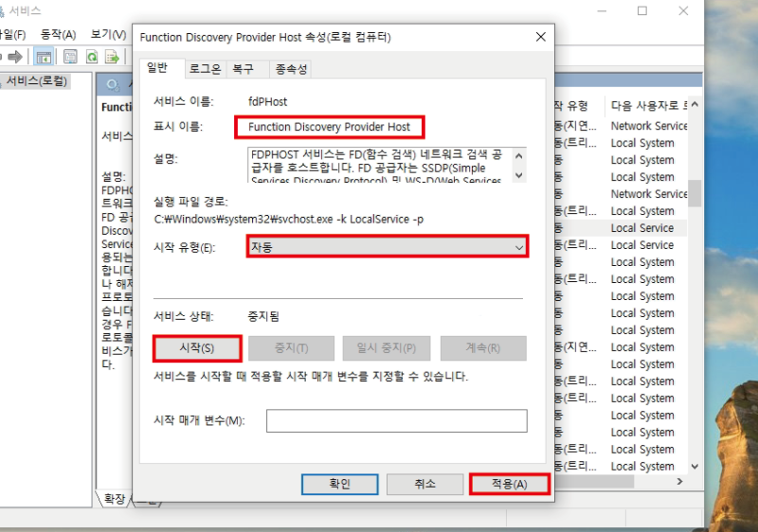Click the disabled 중지(T) button
This screenshot has width=758, height=532.
coord(291,348)
